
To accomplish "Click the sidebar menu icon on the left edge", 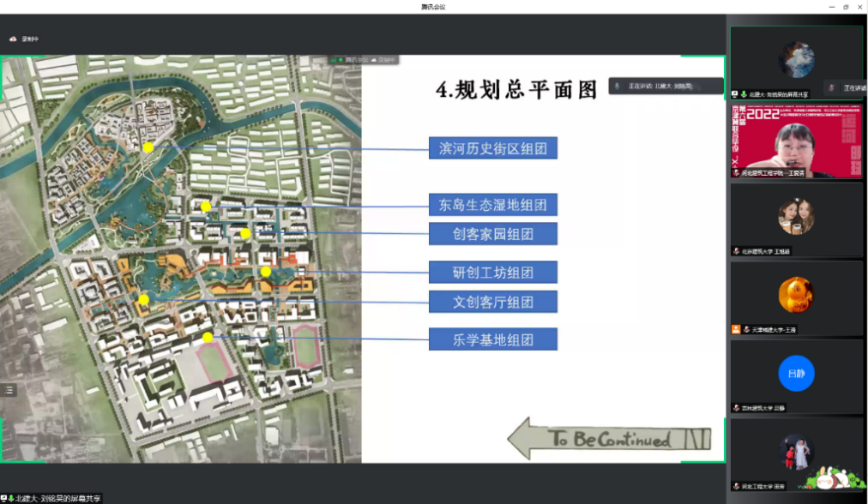I will click(x=9, y=390).
